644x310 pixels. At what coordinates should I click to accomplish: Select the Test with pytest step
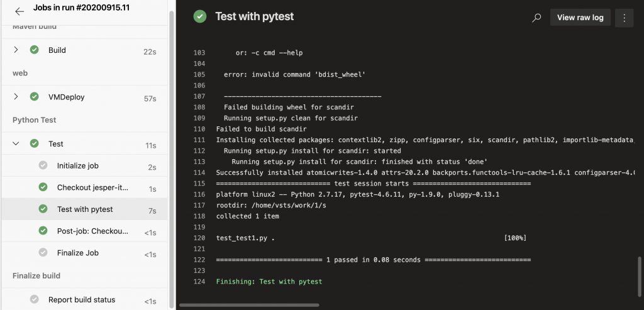coord(85,209)
